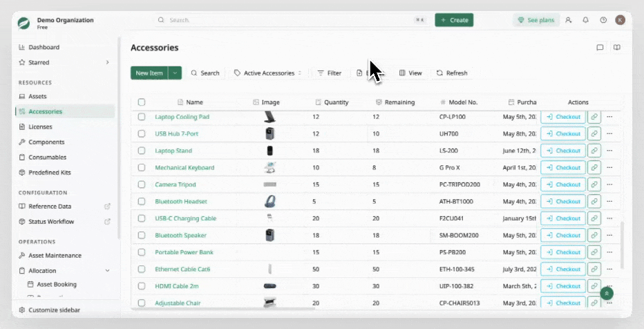Copy link for Laptop Cooling Pad row

tap(594, 117)
